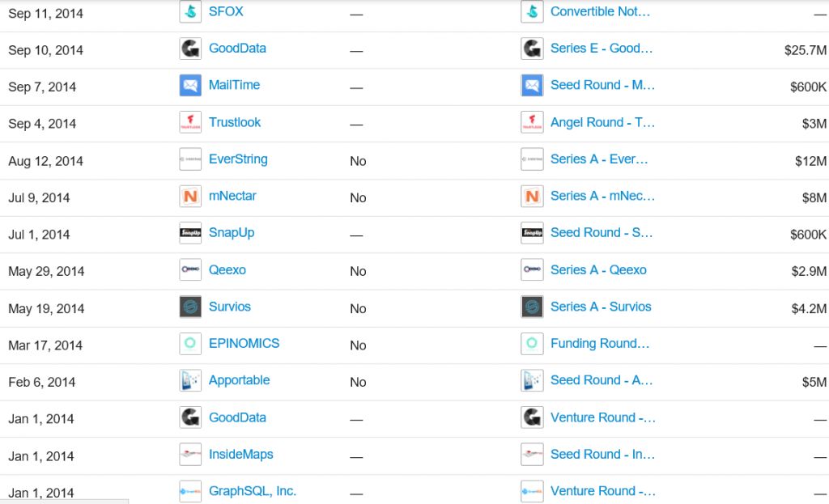Click the Survios dark logo icon by company name
Screen dimensions: 829x504
pyautogui.click(x=190, y=307)
